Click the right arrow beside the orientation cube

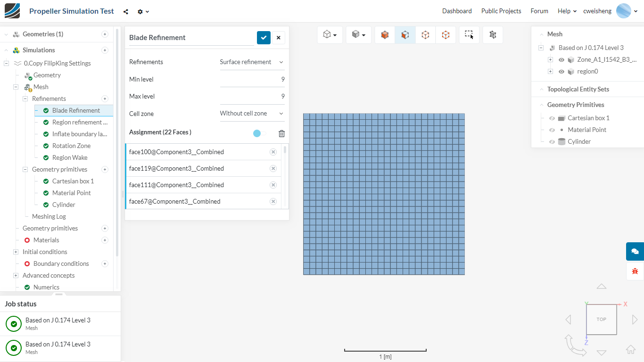click(x=635, y=320)
